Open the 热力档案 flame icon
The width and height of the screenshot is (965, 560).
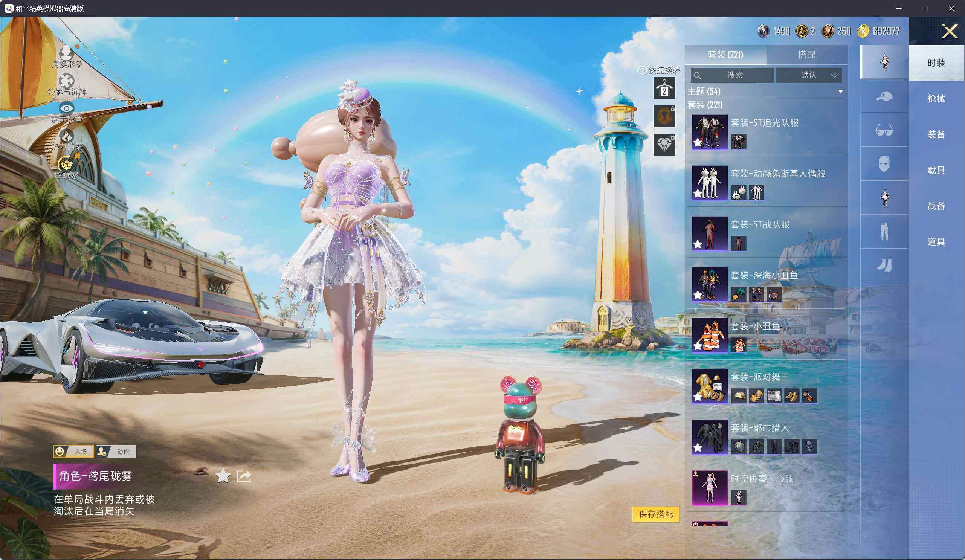click(66, 136)
